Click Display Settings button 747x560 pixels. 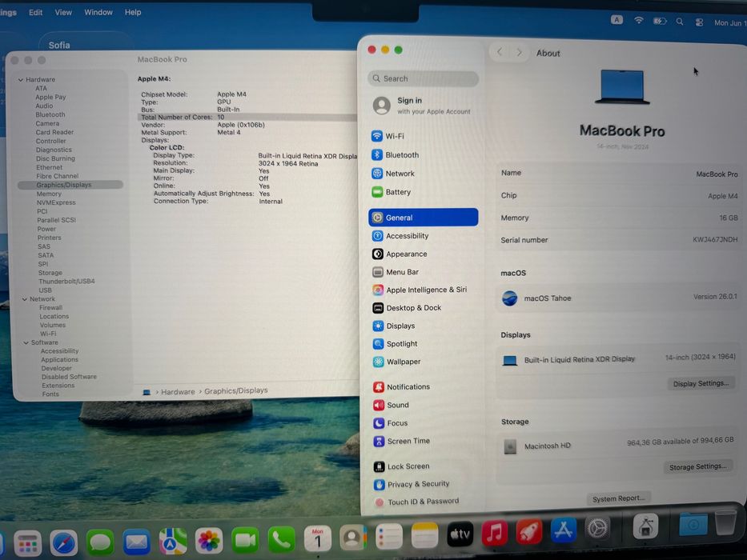pyautogui.click(x=701, y=383)
